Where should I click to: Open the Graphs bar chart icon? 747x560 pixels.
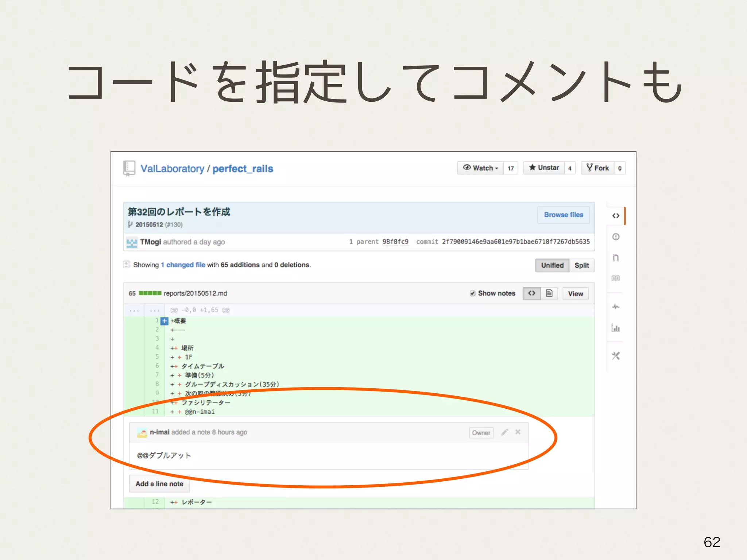pos(616,328)
